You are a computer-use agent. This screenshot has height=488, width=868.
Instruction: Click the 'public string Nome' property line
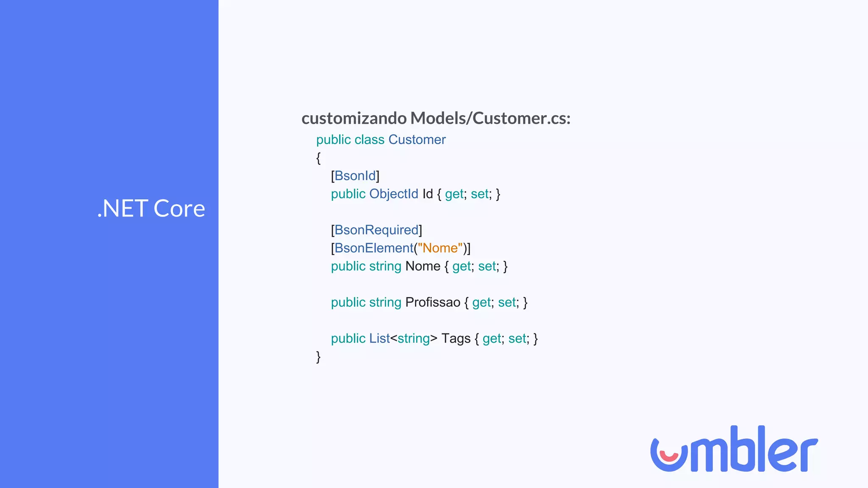click(x=419, y=266)
